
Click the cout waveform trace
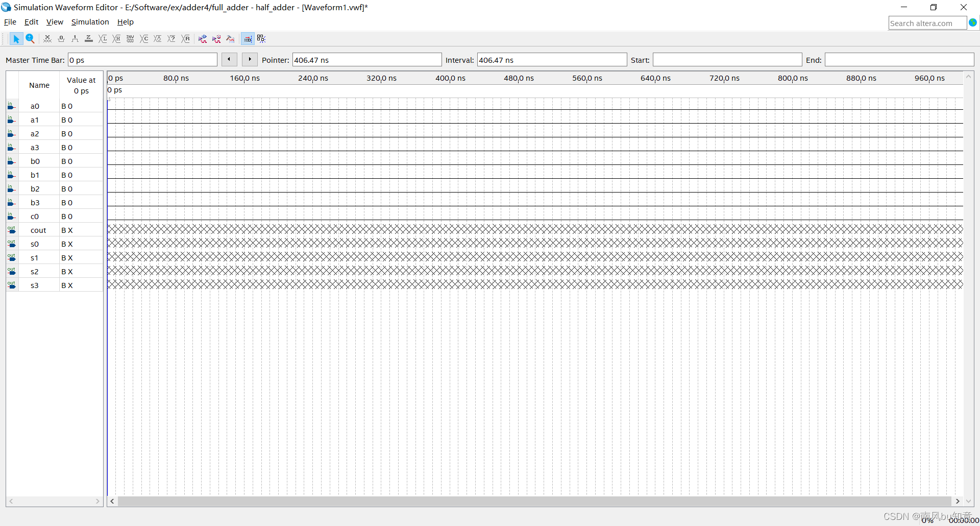click(535, 229)
